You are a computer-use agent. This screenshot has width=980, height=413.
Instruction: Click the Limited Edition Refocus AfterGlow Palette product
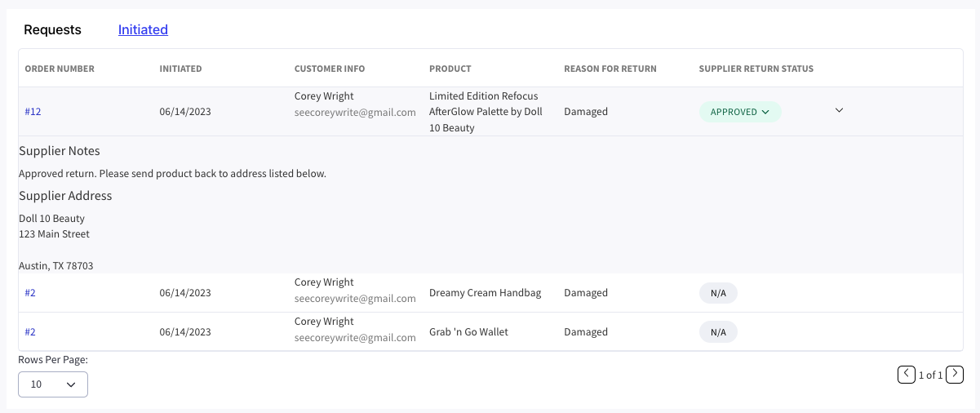485,112
